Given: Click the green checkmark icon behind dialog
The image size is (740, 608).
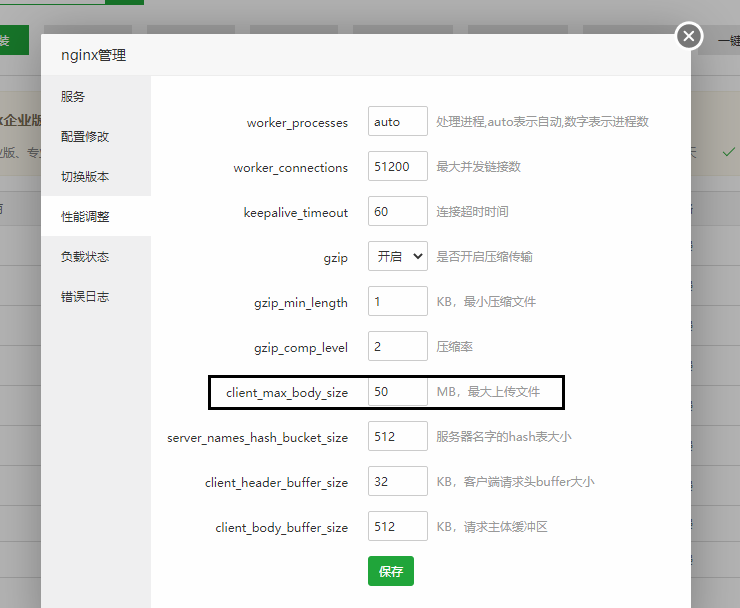Looking at the screenshot, I should pyautogui.click(x=728, y=152).
